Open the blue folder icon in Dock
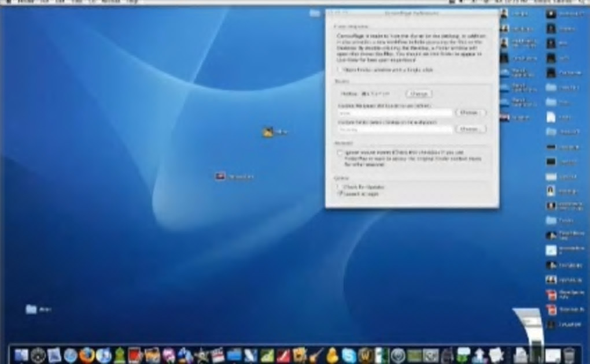The image size is (590, 364). point(234,355)
